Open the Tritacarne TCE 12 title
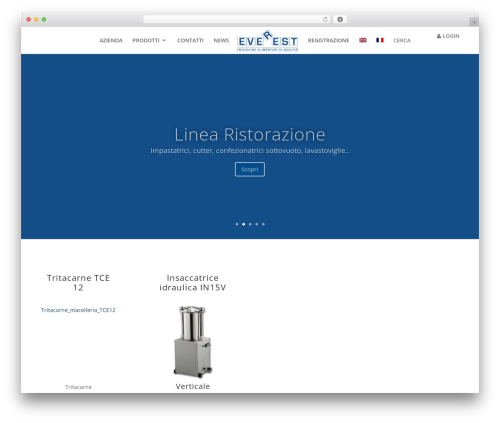Viewport: 500px width, 423px height. click(78, 283)
